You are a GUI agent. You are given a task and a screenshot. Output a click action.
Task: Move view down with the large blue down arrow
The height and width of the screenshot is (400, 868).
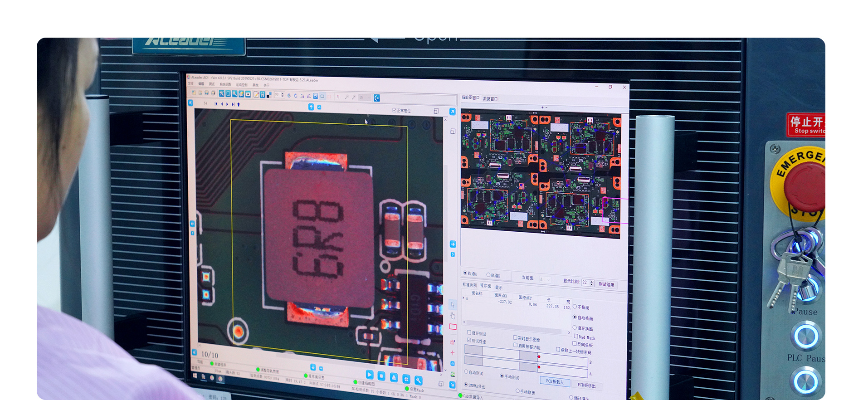click(x=313, y=367)
